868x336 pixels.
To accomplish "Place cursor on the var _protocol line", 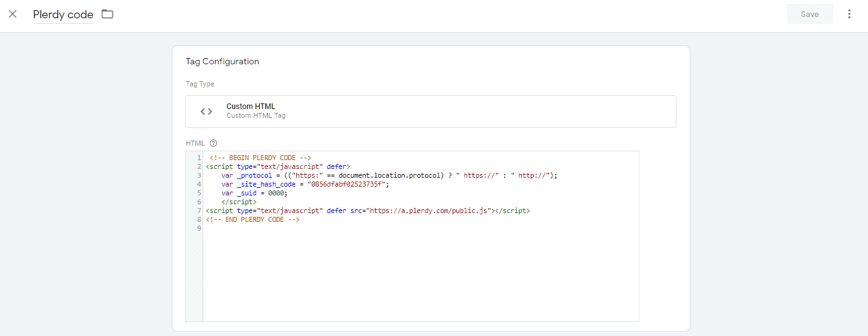I will tap(390, 175).
